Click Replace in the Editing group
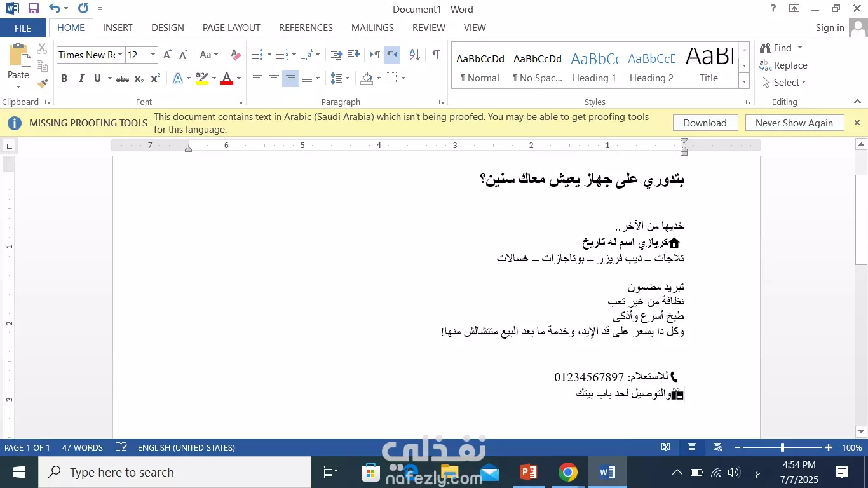Screen dimensions: 868x488 click(783, 65)
